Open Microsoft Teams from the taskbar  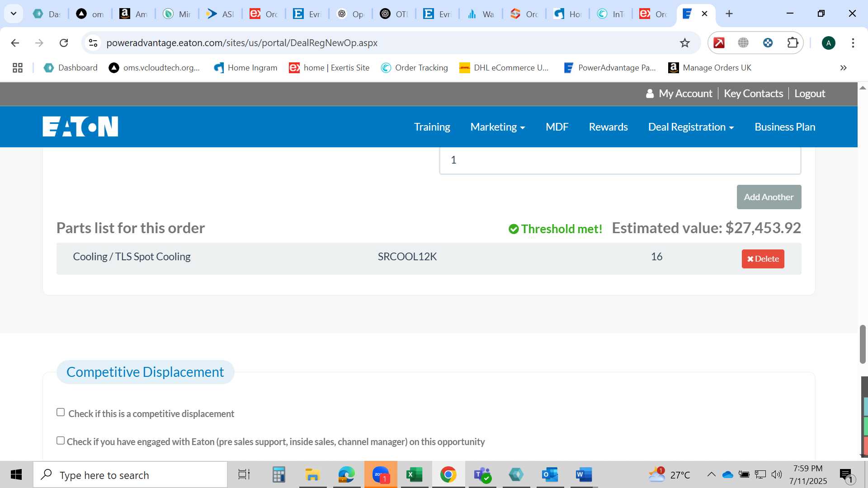(482, 475)
